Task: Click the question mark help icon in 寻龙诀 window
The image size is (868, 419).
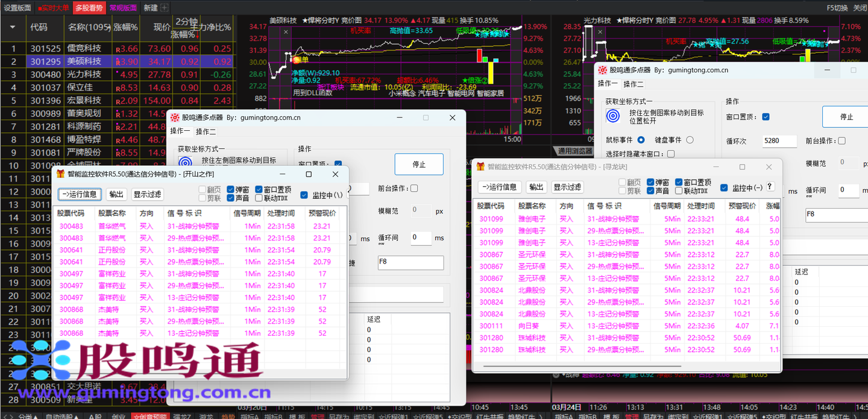Action: [x=771, y=187]
